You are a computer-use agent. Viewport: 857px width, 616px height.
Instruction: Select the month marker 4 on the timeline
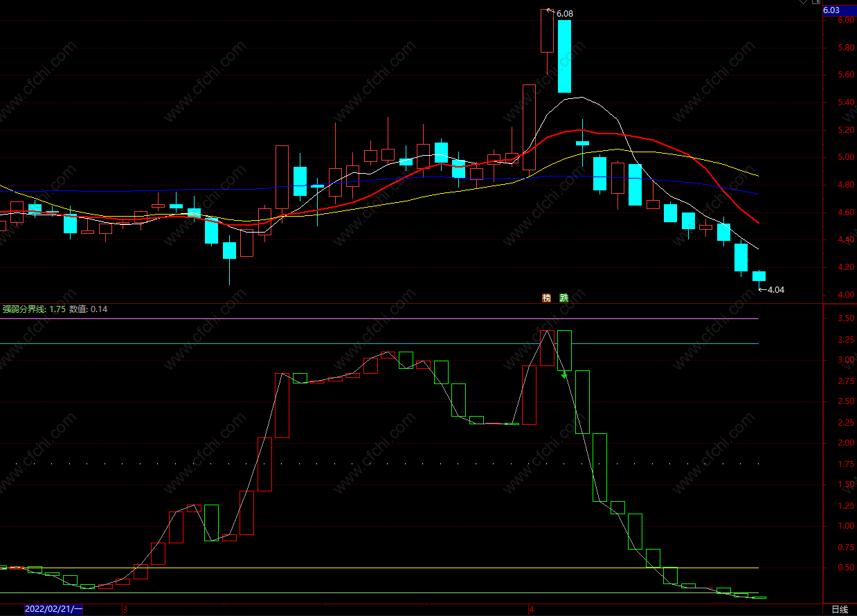click(x=532, y=610)
